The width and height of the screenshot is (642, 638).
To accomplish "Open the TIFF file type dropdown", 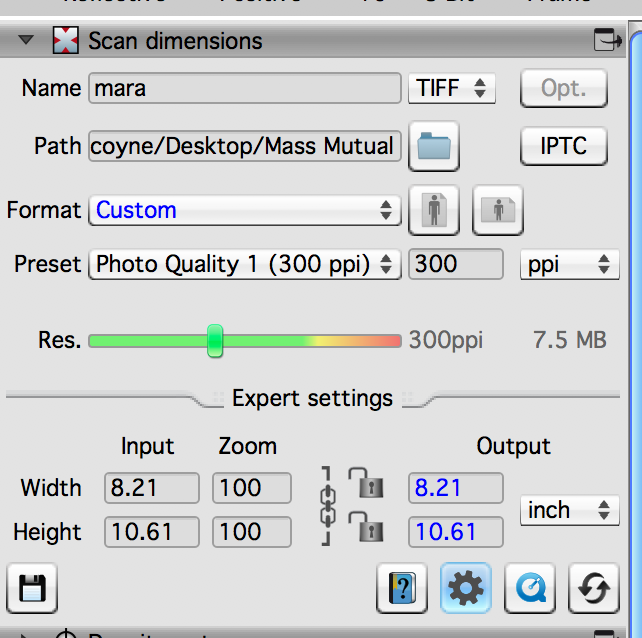I will (451, 88).
